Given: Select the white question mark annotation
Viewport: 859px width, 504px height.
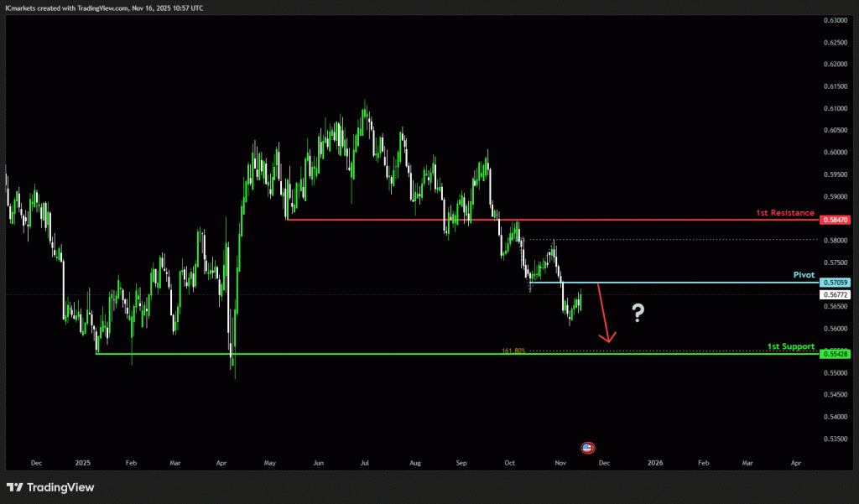Looking at the screenshot, I should pos(638,314).
